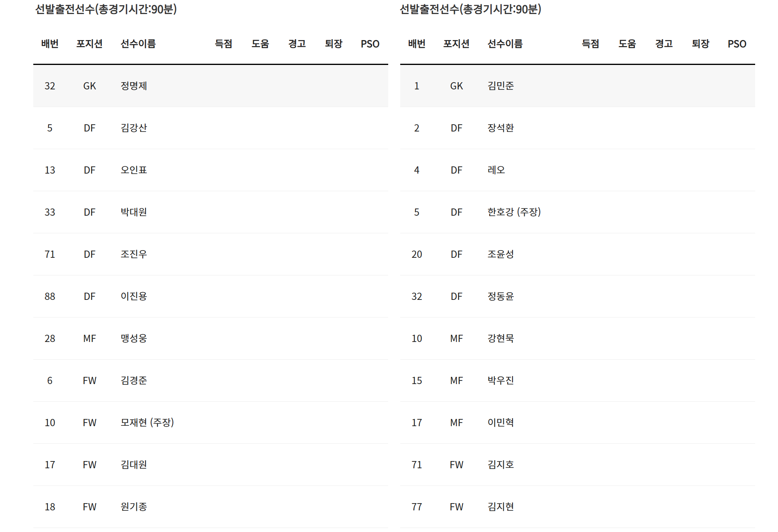Image resolution: width=778 pixels, height=532 pixels.
Task: Click player name 강현묵
Action: click(x=500, y=338)
